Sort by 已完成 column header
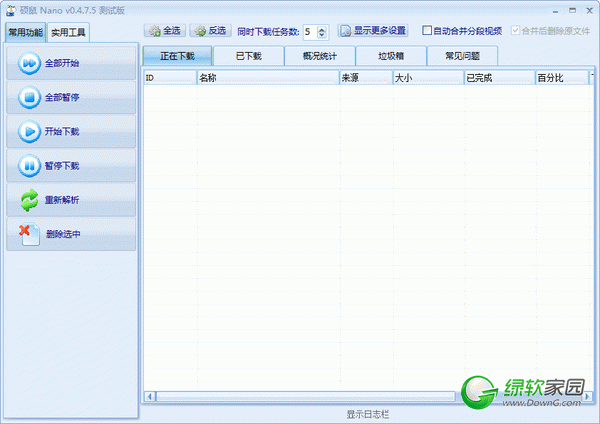This screenshot has height=424, width=600. click(500, 78)
